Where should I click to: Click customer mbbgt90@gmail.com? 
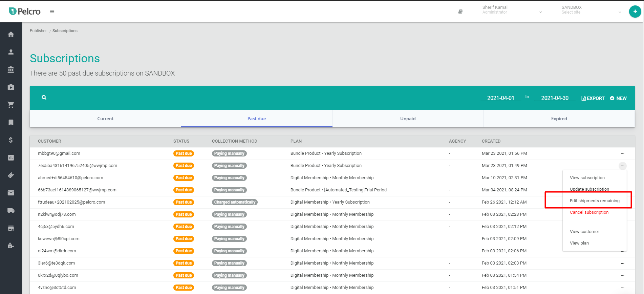pyautogui.click(x=59, y=153)
